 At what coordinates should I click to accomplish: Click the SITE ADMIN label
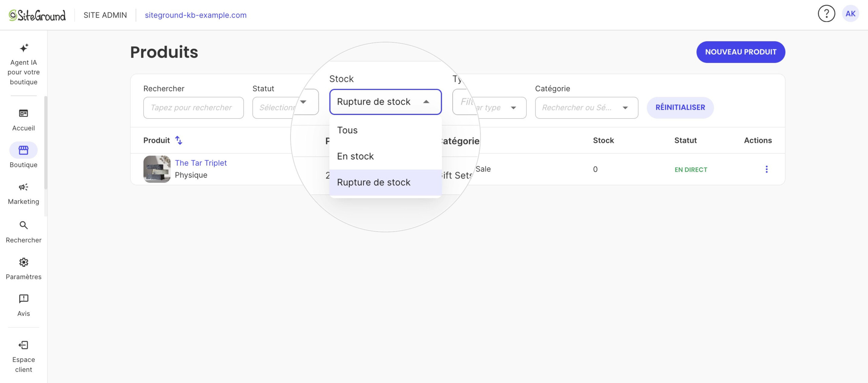[105, 15]
